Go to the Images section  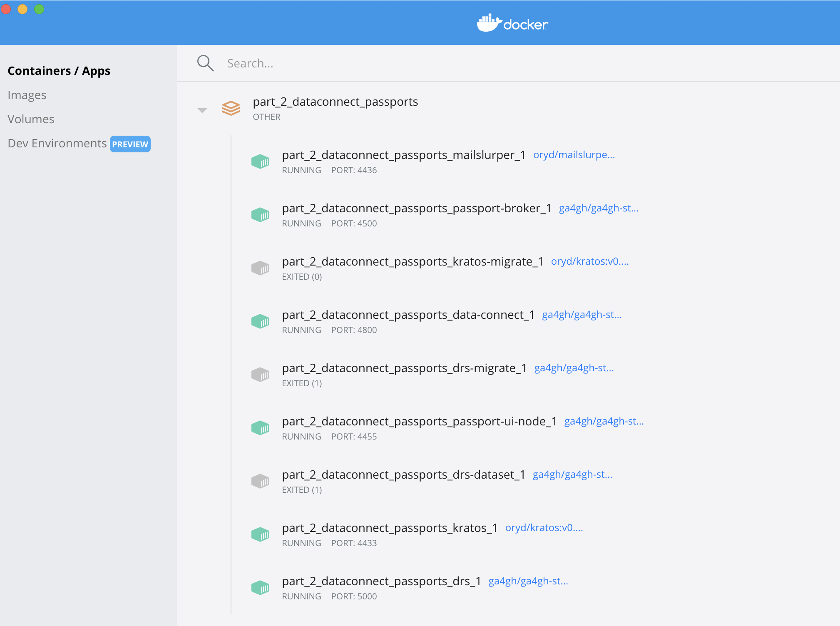tap(27, 95)
